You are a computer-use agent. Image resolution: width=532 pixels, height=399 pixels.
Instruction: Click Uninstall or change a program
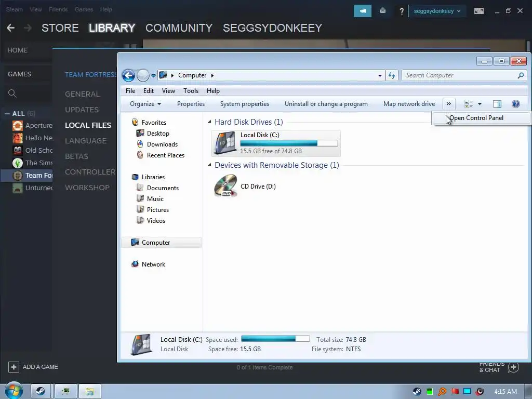click(x=326, y=104)
